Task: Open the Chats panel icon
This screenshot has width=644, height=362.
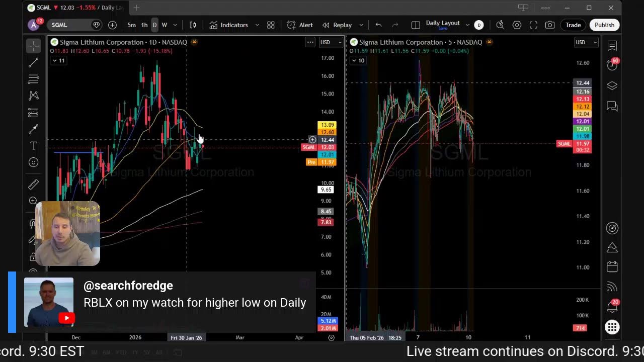Action: (612, 106)
